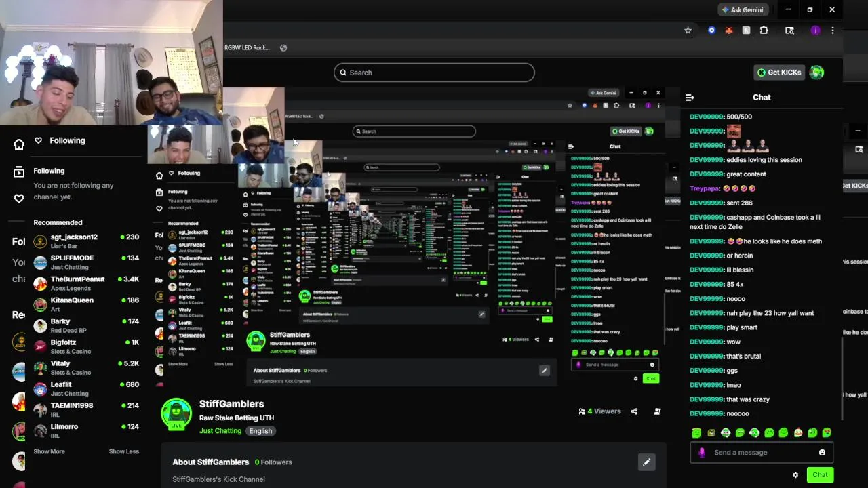Viewport: 868px width, 488px height.
Task: Expand recommended list with Show More
Action: [49, 451]
